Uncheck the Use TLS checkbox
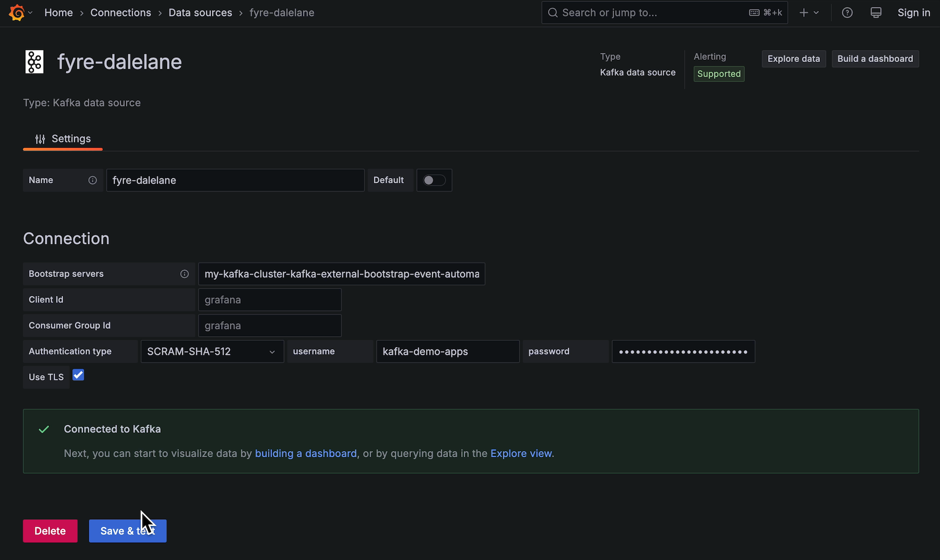Screen dimensions: 940x560 tap(78, 375)
